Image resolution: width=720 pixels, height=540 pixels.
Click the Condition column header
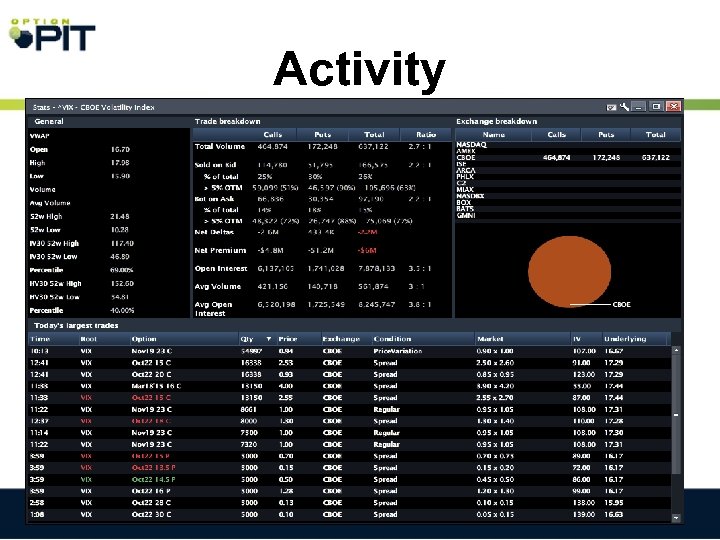pyautogui.click(x=423, y=339)
